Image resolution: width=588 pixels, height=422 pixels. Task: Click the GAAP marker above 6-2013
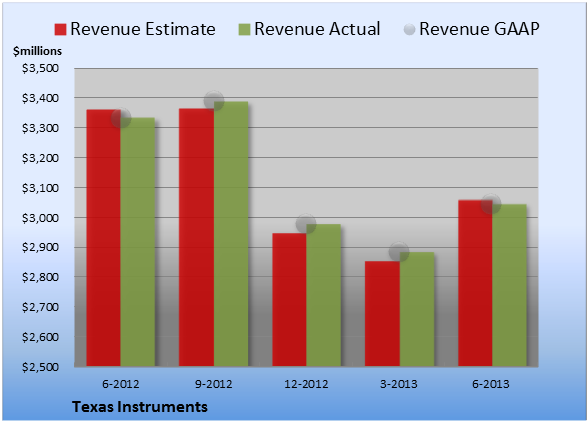tap(491, 204)
